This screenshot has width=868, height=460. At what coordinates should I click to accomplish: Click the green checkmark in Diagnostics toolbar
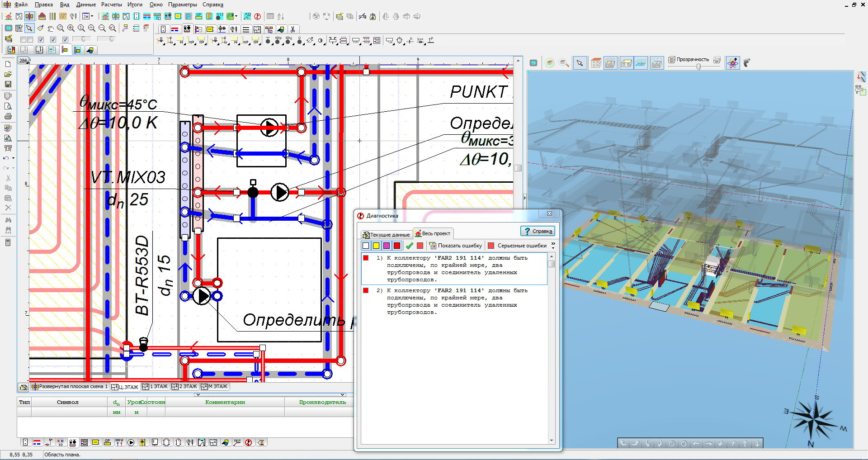[x=409, y=246]
